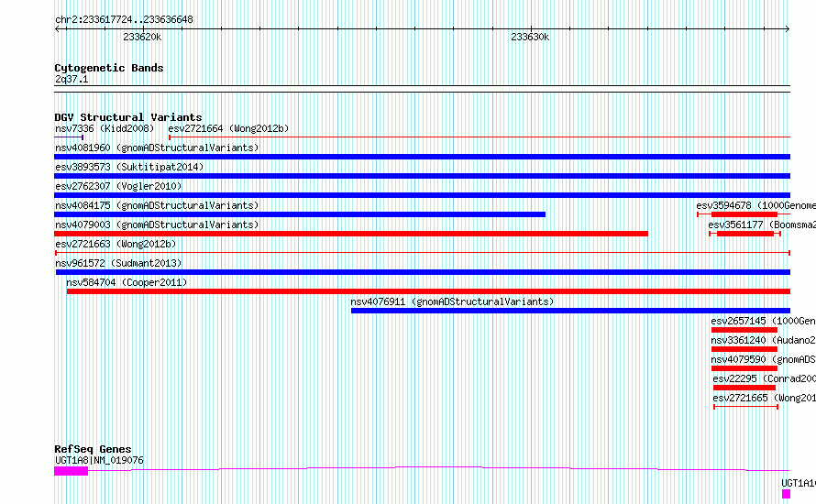Open the nsv4079003 gnomAD variant label
Image resolution: width=816 pixels, height=504 pixels.
click(x=157, y=225)
